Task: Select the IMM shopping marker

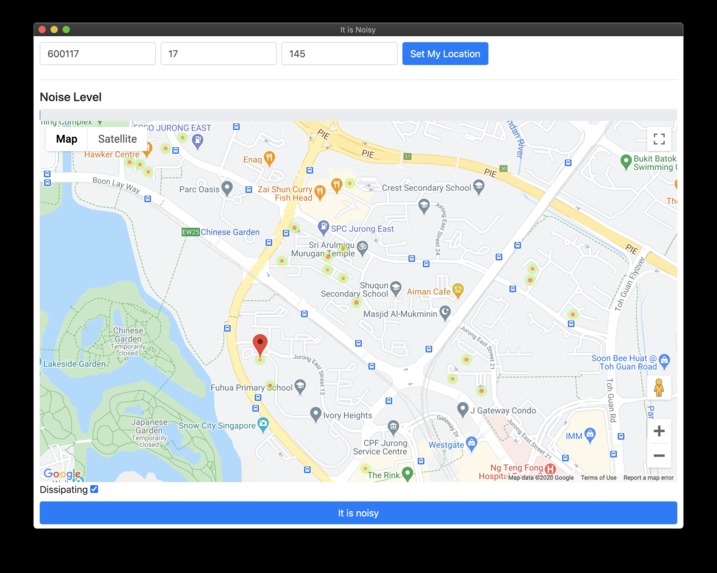Action: click(x=590, y=435)
